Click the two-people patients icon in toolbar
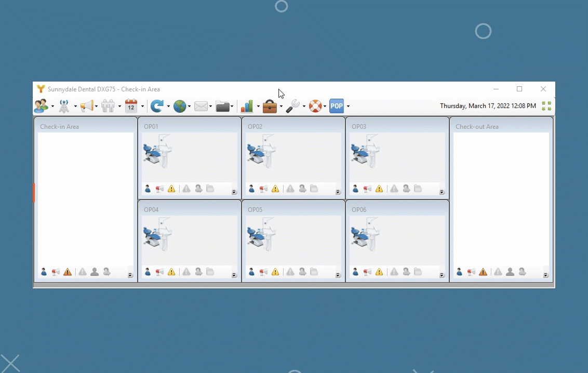The height and width of the screenshot is (373, 588). click(x=41, y=106)
